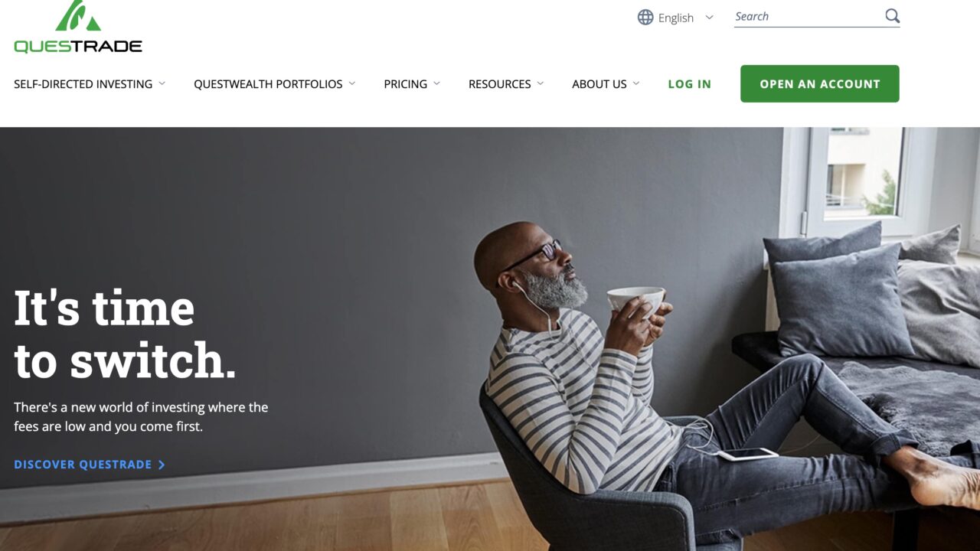Select the English language label
The image size is (980, 551).
coord(676,18)
